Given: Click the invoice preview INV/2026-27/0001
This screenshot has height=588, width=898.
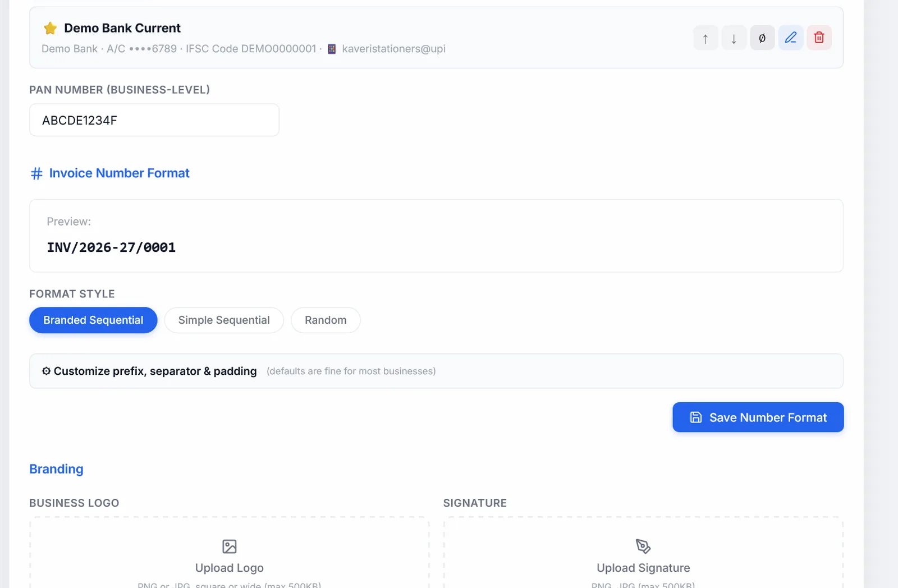Looking at the screenshot, I should click(x=111, y=247).
